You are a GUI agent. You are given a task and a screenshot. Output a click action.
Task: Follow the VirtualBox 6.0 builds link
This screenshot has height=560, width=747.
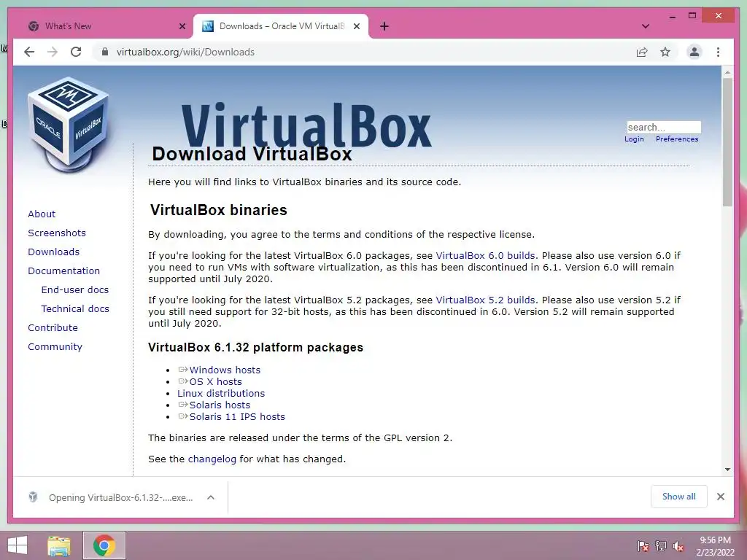point(485,256)
